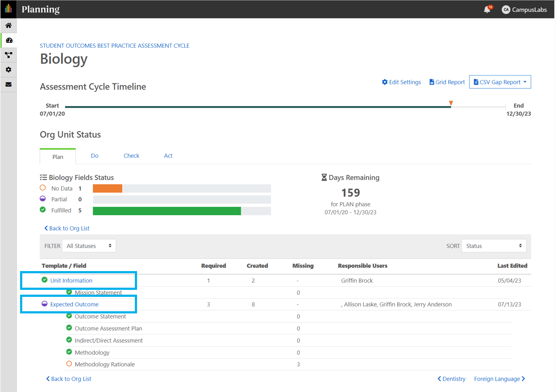Click the green check beside Indirect/Direct Assessment
The image size is (556, 392).
coord(69,340)
